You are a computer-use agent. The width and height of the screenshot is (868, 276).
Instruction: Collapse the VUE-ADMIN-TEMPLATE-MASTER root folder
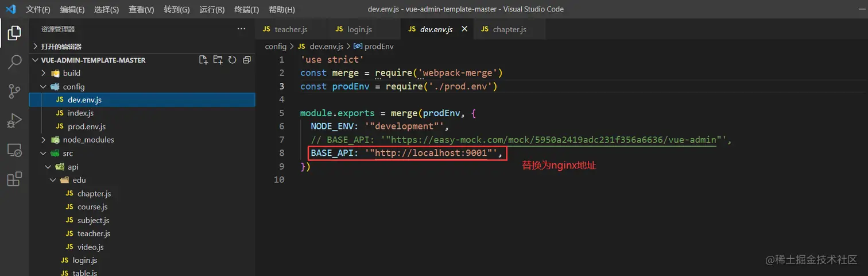(94, 60)
